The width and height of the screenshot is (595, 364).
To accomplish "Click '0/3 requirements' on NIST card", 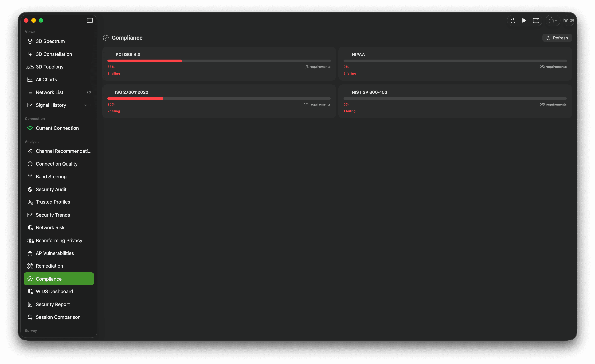I will pyautogui.click(x=553, y=104).
